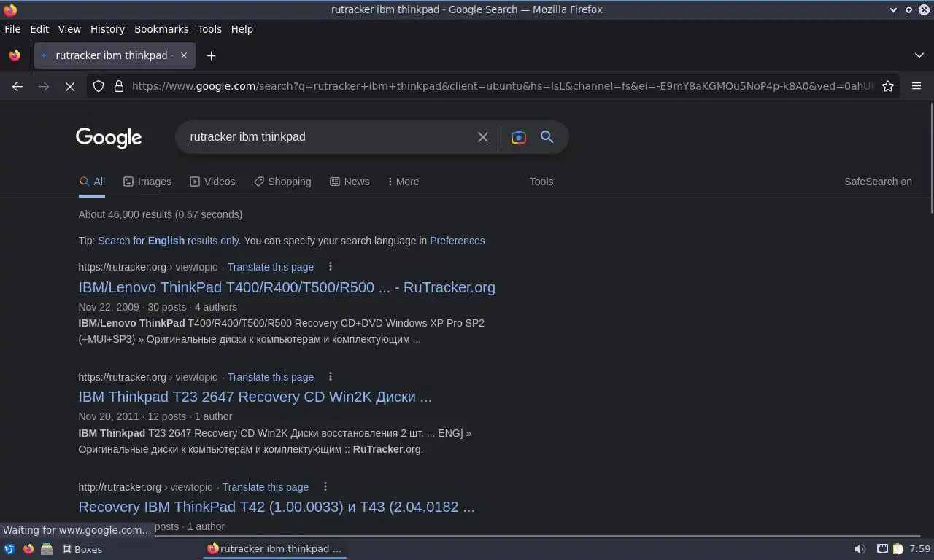Image resolution: width=934 pixels, height=560 pixels.
Task: Translate the ThinkPad T42 result page
Action: coord(266,487)
